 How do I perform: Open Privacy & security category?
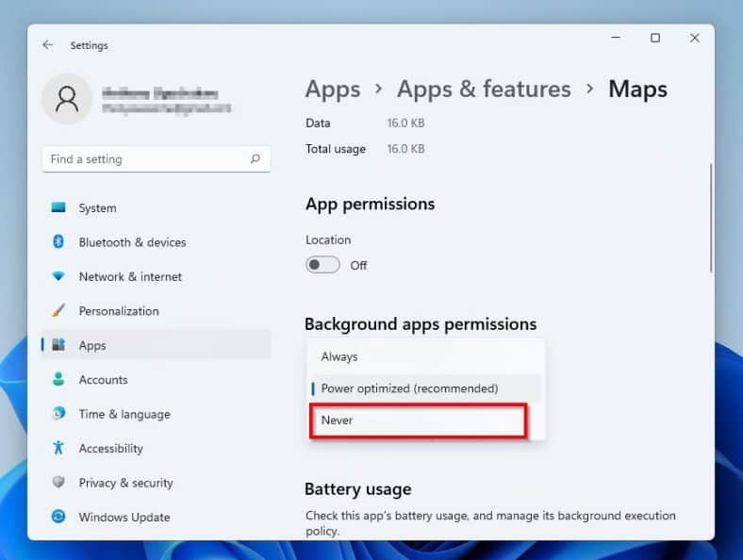(x=157, y=483)
